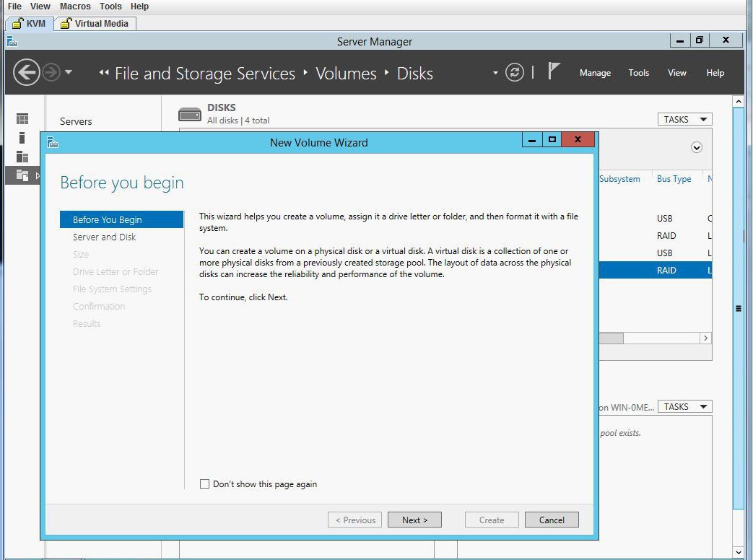The image size is (753, 560).
Task: Open the notifications flag icon
Action: coord(553,71)
